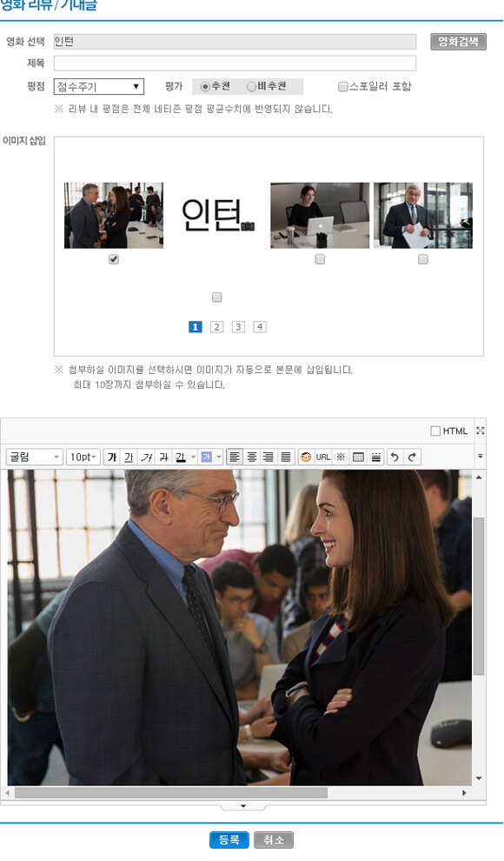This screenshot has width=504, height=861.
Task: Click the 제목 title input field
Action: [235, 63]
